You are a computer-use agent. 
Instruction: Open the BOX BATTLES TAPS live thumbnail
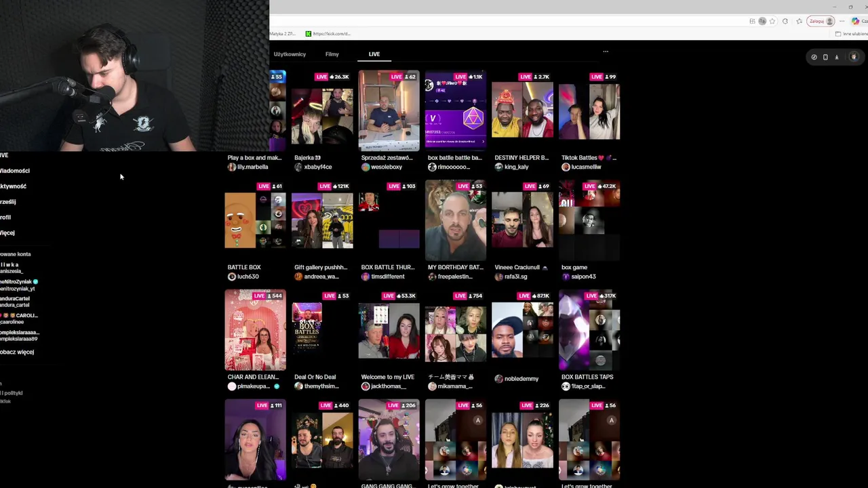[589, 331]
